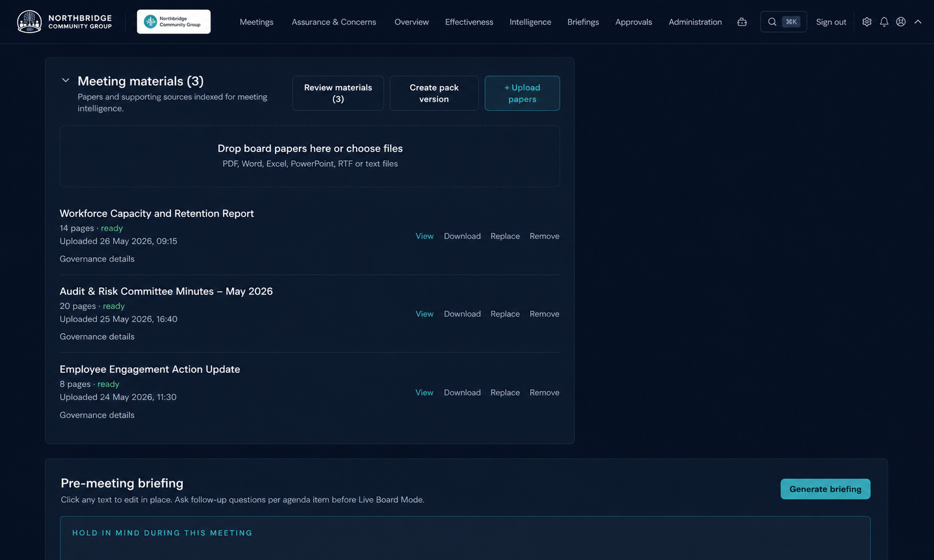Image resolution: width=934 pixels, height=560 pixels.
Task: Remove the Employee Engagement Action Update
Action: pos(544,393)
